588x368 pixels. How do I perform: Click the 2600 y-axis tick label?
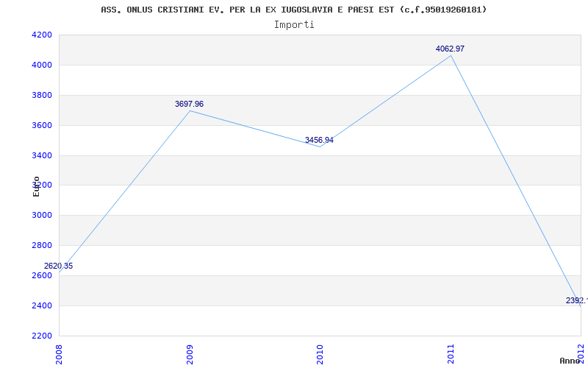(41, 275)
